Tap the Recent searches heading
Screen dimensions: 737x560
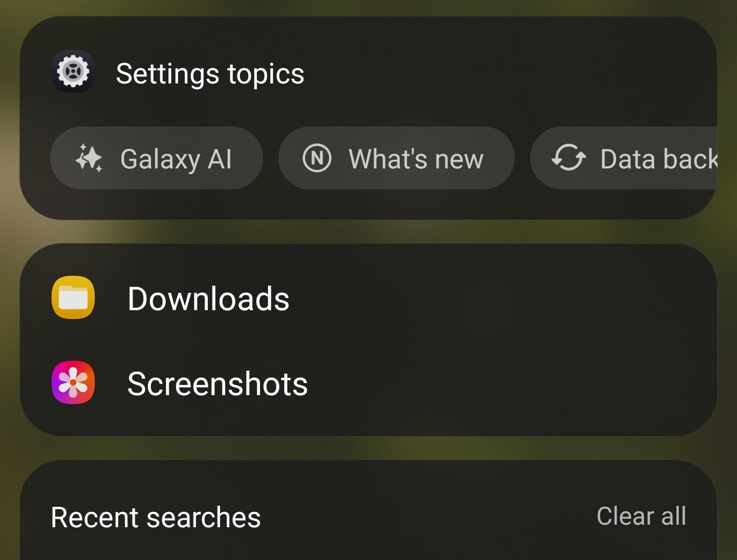[x=156, y=517]
